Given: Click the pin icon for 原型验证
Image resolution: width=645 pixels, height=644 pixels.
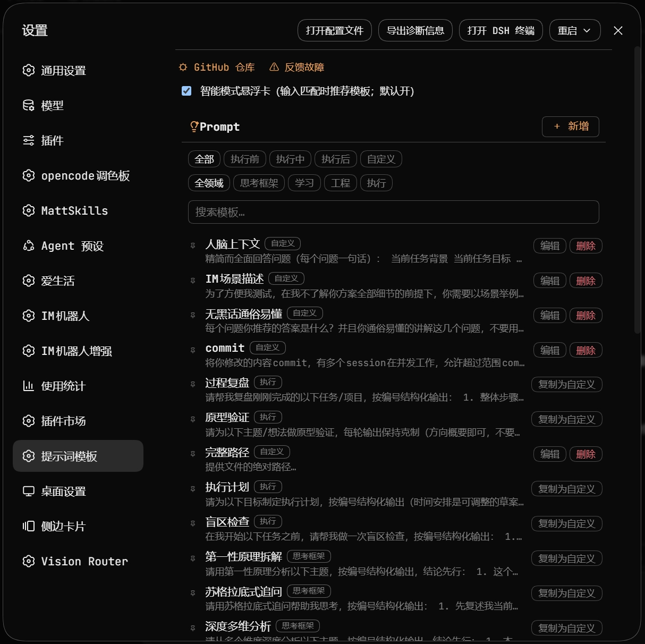Looking at the screenshot, I should tap(193, 419).
